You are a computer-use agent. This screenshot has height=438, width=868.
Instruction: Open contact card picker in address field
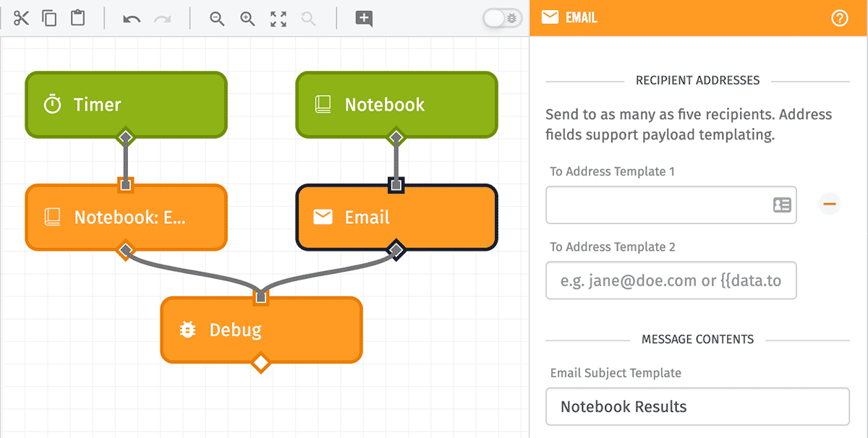click(x=782, y=205)
